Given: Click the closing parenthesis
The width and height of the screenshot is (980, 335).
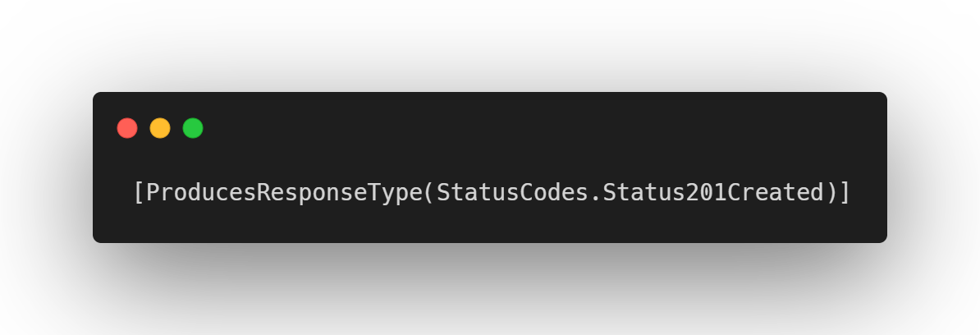Looking at the screenshot, I should (831, 192).
